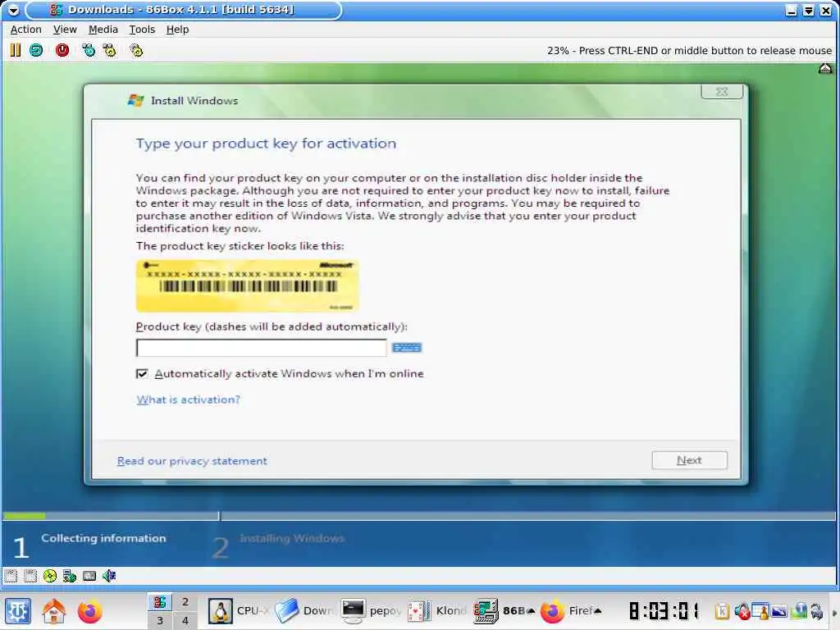Screen dimensions: 840x630
Task: Switch to Downloads file manager taskbar entry
Action: coord(304,610)
